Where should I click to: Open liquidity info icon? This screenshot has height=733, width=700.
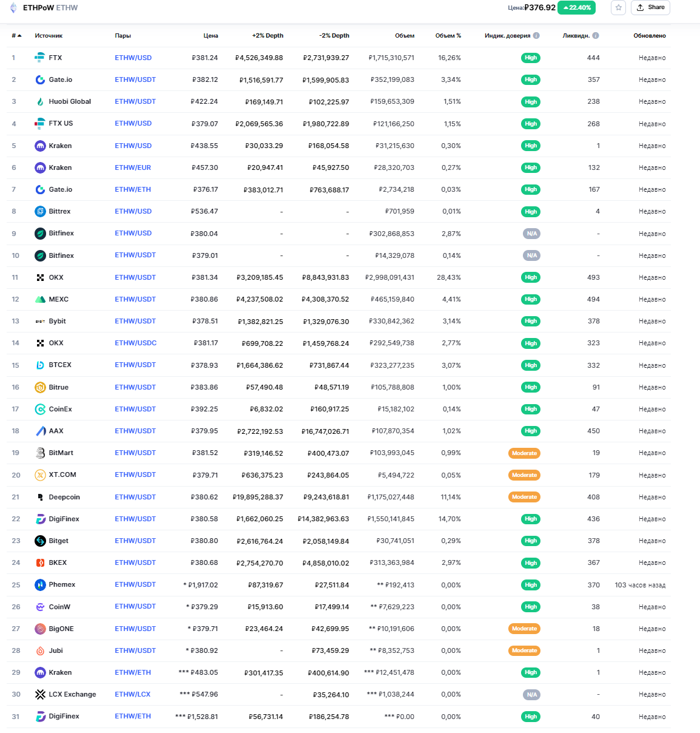pyautogui.click(x=596, y=36)
